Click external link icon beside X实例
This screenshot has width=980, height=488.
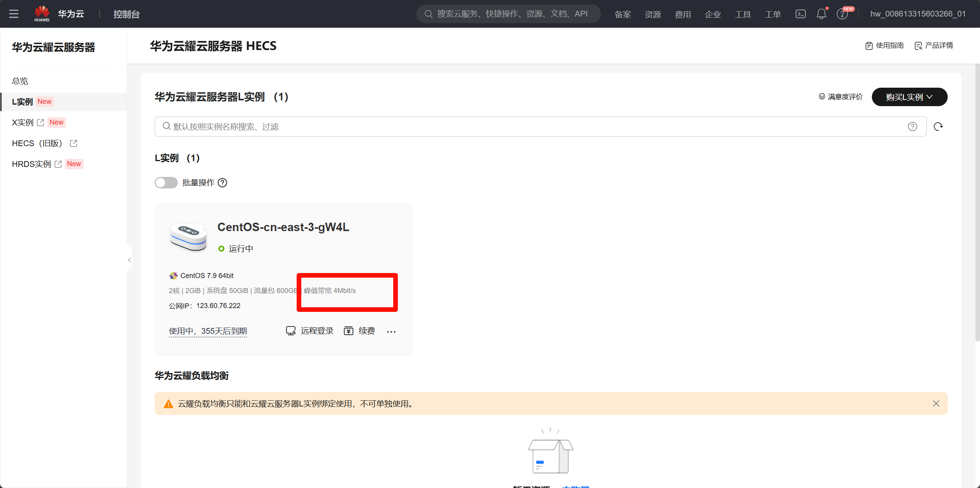coord(40,122)
